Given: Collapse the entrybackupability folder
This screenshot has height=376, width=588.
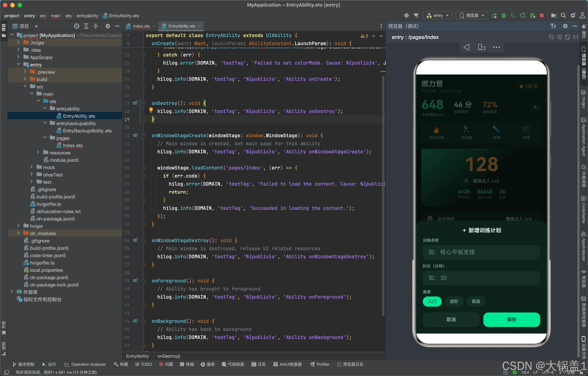Looking at the screenshot, I should pyautogui.click(x=45, y=123).
